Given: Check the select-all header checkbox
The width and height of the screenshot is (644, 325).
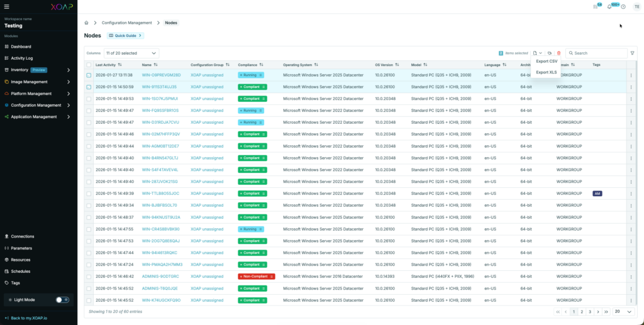Looking at the screenshot, I should (x=89, y=65).
